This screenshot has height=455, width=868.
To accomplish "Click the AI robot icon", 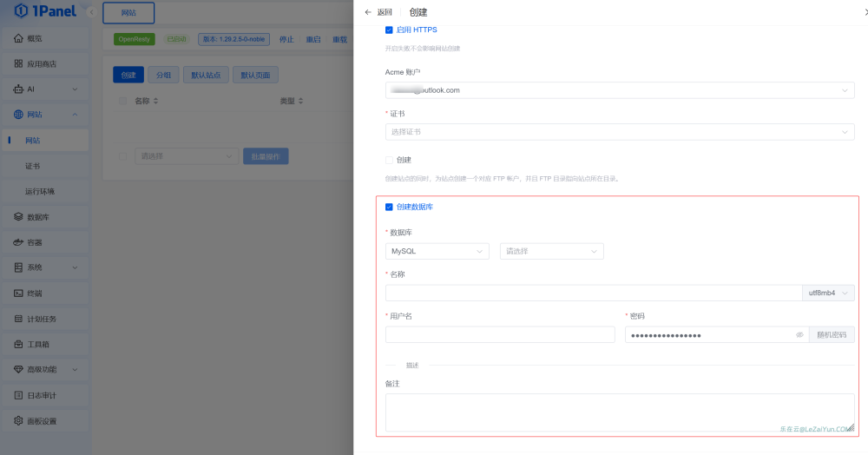I will (18, 89).
